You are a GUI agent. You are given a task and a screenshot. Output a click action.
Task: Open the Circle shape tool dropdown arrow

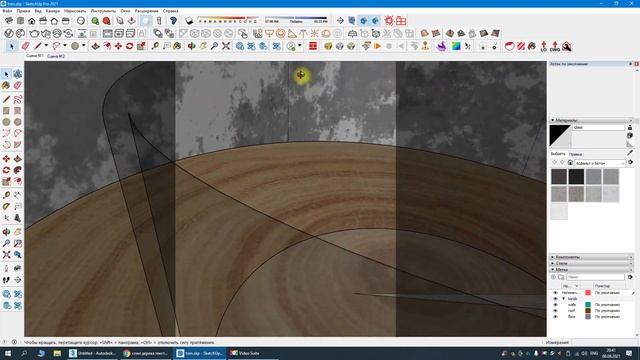click(83, 46)
